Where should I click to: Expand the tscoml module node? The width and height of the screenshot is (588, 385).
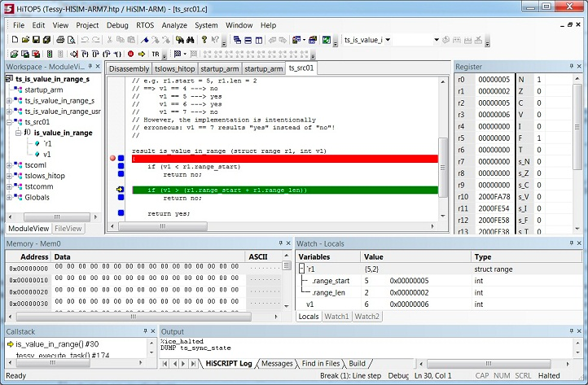pos(9,165)
